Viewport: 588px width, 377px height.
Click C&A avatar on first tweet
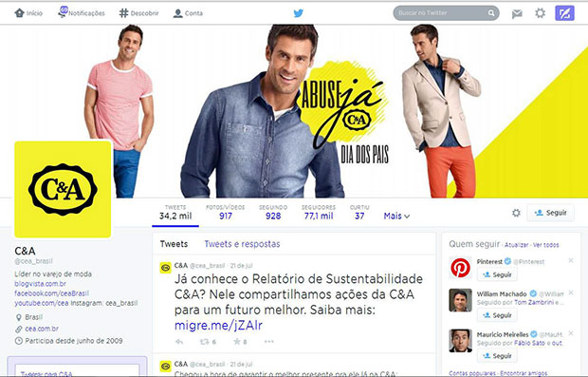[165, 268]
